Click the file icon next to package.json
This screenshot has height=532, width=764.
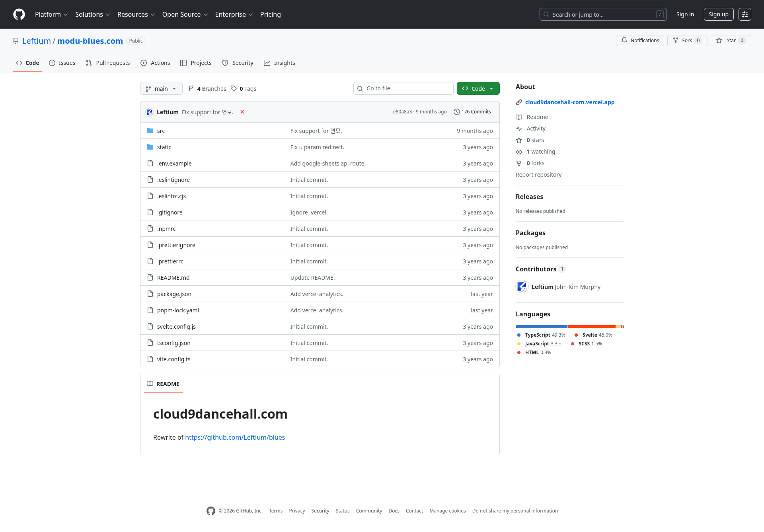coord(150,294)
